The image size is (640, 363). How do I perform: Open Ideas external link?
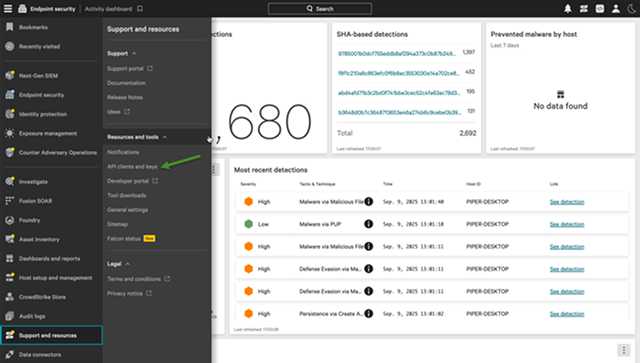pos(118,111)
